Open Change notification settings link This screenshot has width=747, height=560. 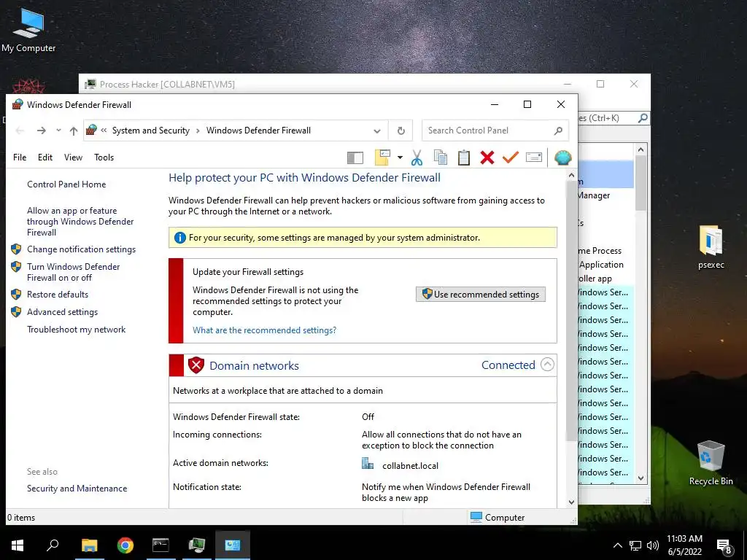click(81, 249)
